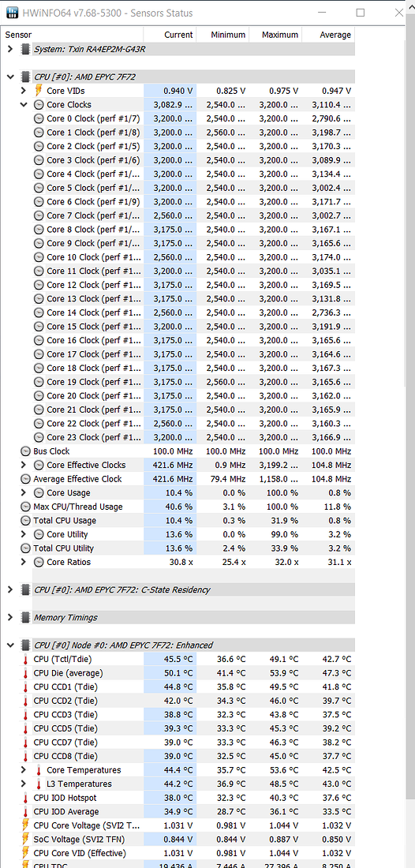Collapse the Core Clocks tree node
Image resolution: width=415 pixels, height=868 pixels.
[23, 105]
